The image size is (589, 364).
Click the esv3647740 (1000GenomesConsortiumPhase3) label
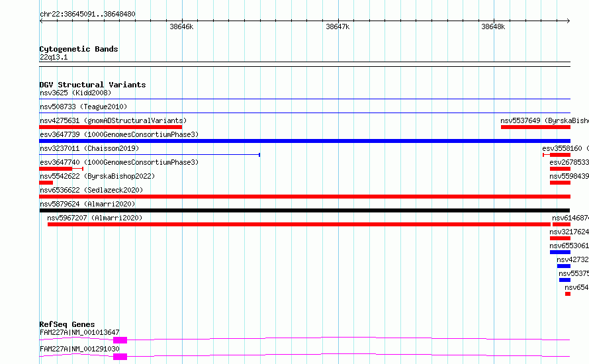pyautogui.click(x=119, y=162)
